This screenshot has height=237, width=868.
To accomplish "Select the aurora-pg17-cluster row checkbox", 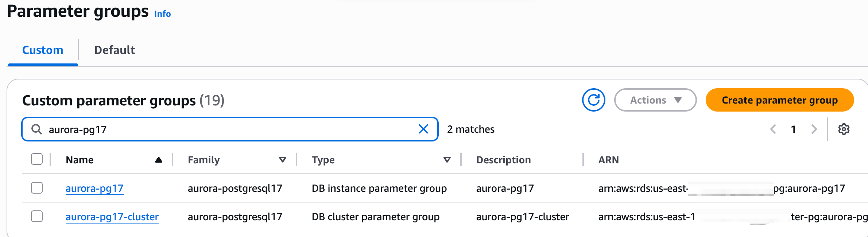I will coord(37,217).
